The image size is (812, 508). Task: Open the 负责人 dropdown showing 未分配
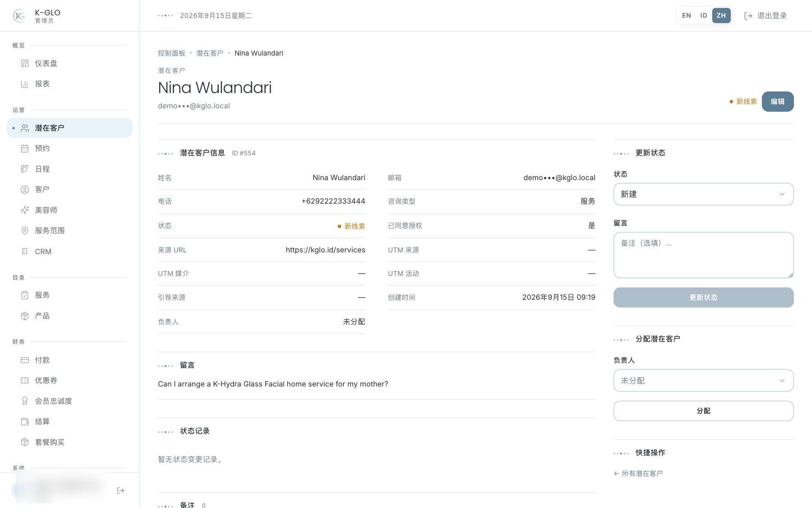(703, 381)
